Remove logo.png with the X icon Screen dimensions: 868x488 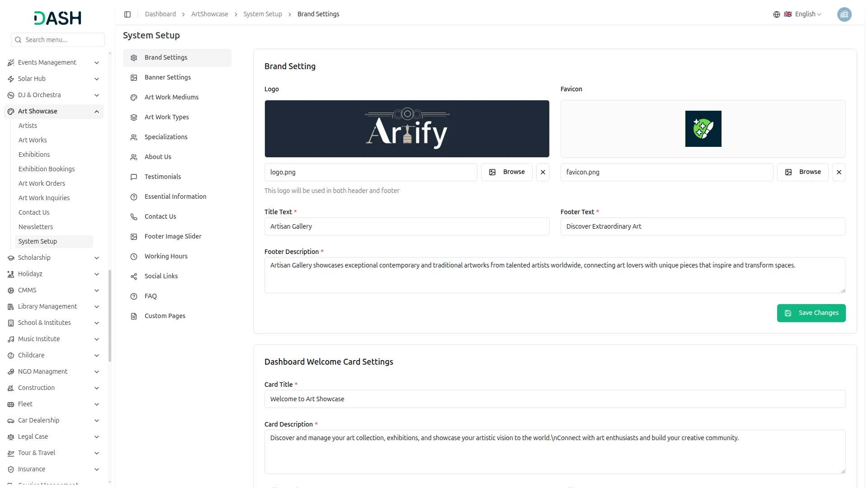(542, 172)
